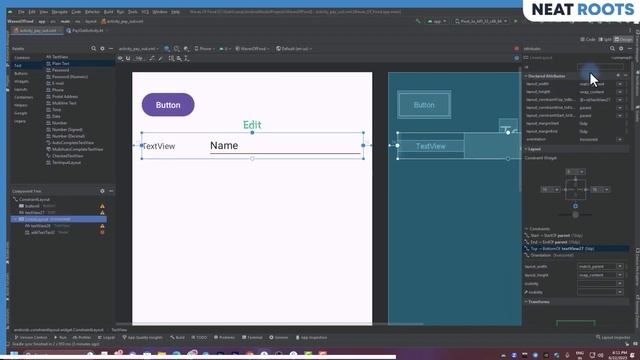This screenshot has width=640, height=360.
Task: Select the Name edit text in design preview
Action: 285,146
